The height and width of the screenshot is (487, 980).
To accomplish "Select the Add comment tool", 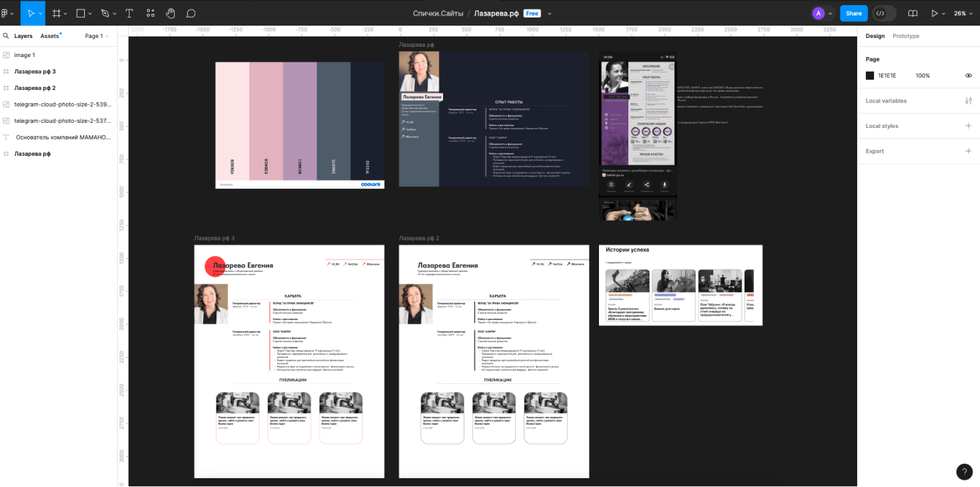I will point(191,13).
